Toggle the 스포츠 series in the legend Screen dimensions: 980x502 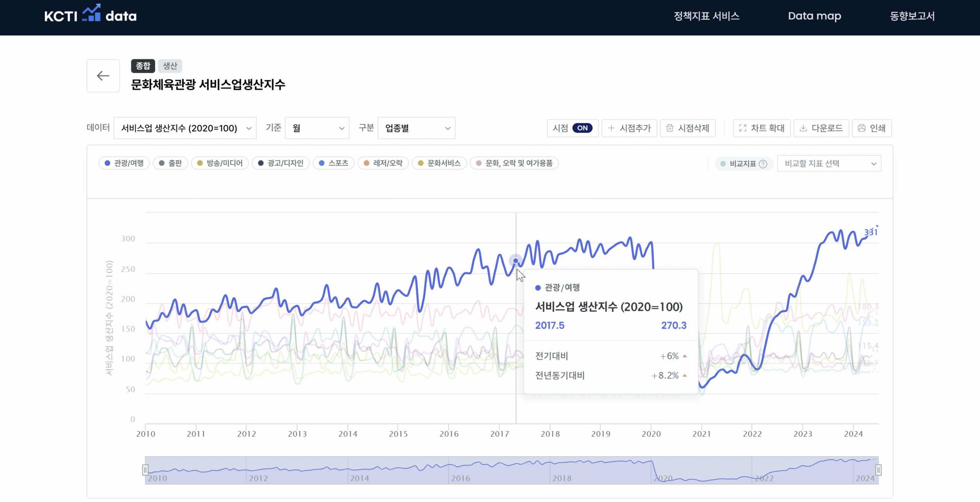tap(333, 163)
